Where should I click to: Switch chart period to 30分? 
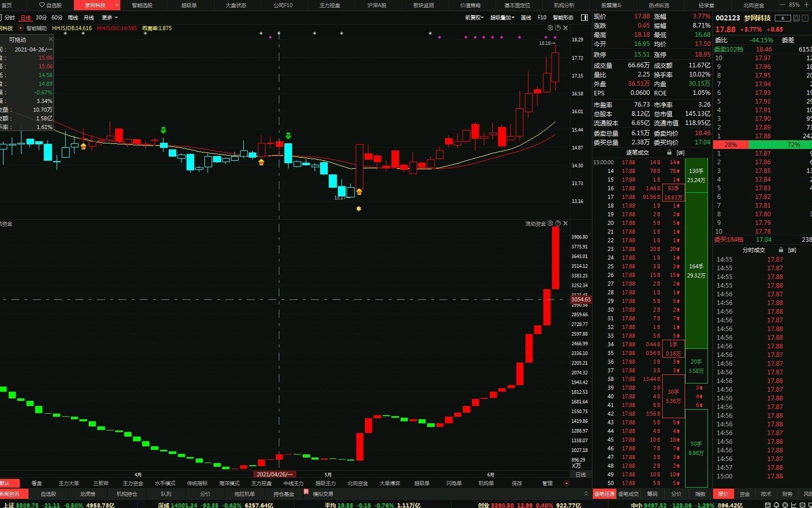click(41, 18)
